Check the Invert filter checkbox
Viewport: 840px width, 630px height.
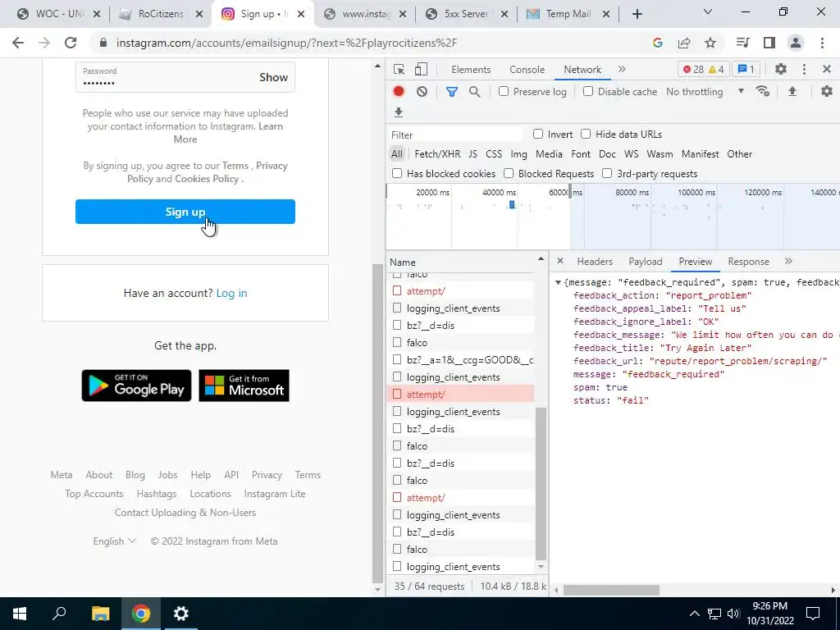point(538,134)
